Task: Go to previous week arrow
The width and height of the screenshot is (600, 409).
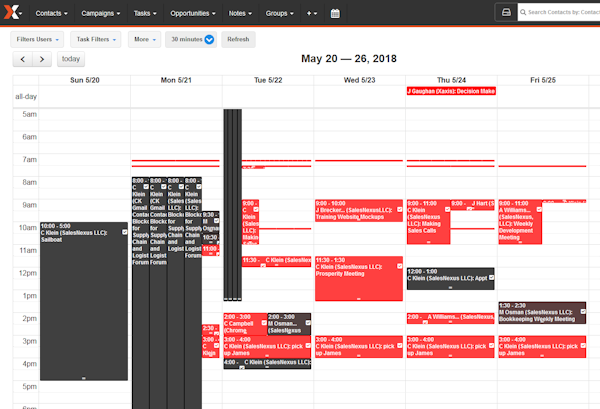Action: pyautogui.click(x=22, y=60)
